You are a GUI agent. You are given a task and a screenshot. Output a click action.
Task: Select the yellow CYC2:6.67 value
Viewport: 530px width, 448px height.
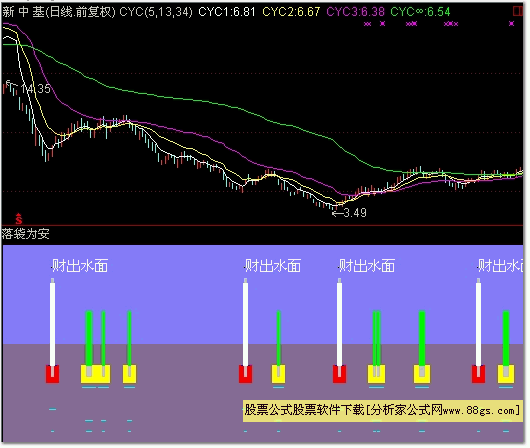tap(291, 12)
